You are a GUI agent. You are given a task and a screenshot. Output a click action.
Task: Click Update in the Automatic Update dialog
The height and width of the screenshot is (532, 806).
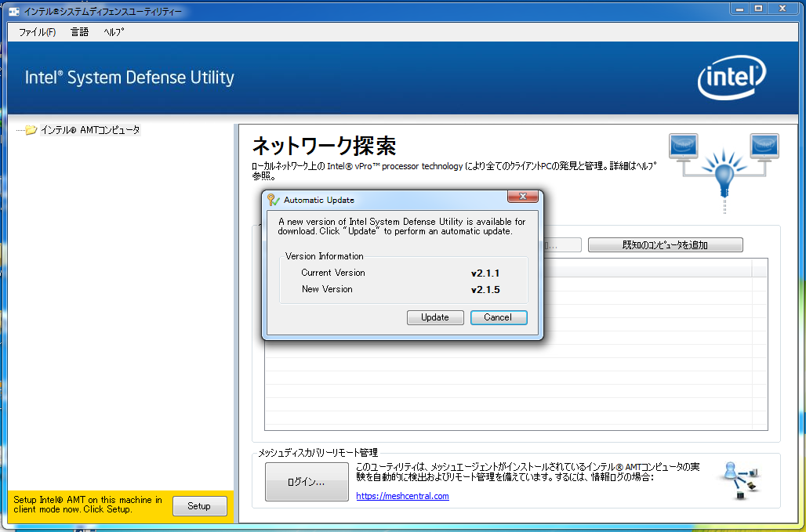coord(435,317)
